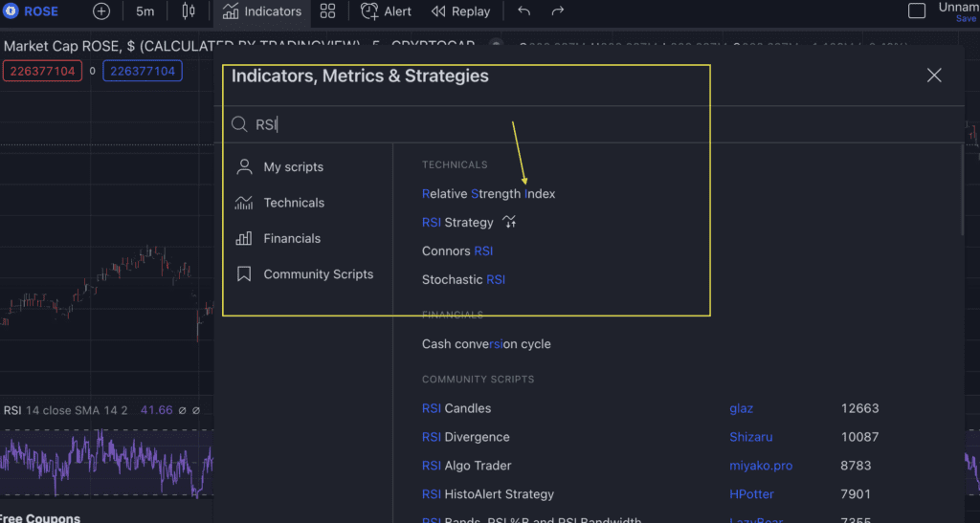The height and width of the screenshot is (523, 980).
Task: Click the Technicals chart icon
Action: tap(244, 203)
